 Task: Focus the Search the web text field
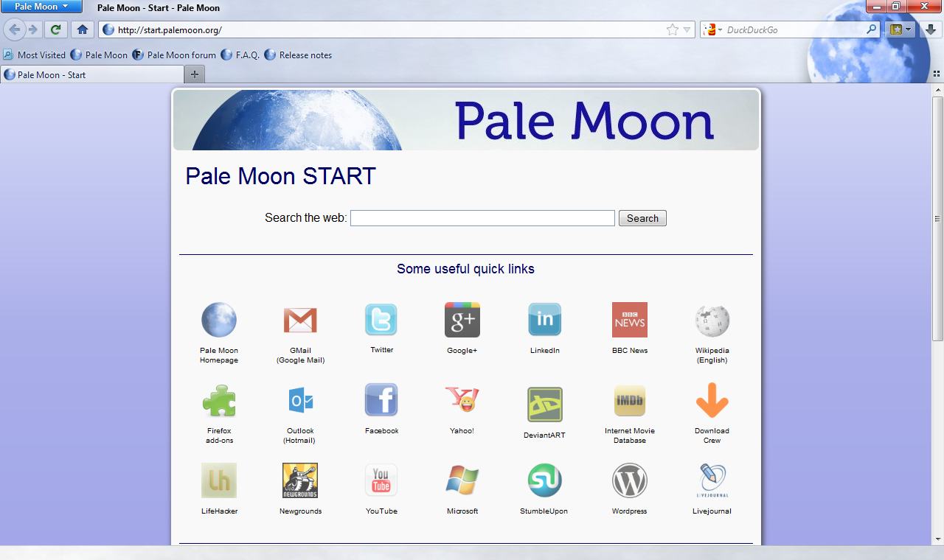482,218
